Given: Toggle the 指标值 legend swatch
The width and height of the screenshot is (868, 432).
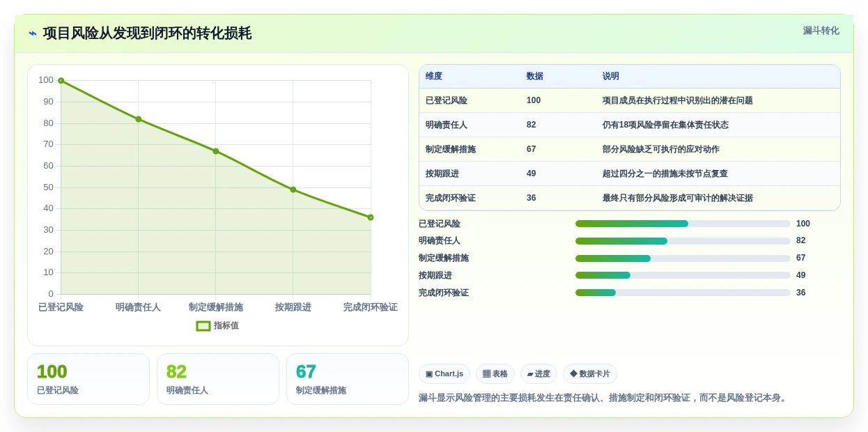Looking at the screenshot, I should coord(203,326).
